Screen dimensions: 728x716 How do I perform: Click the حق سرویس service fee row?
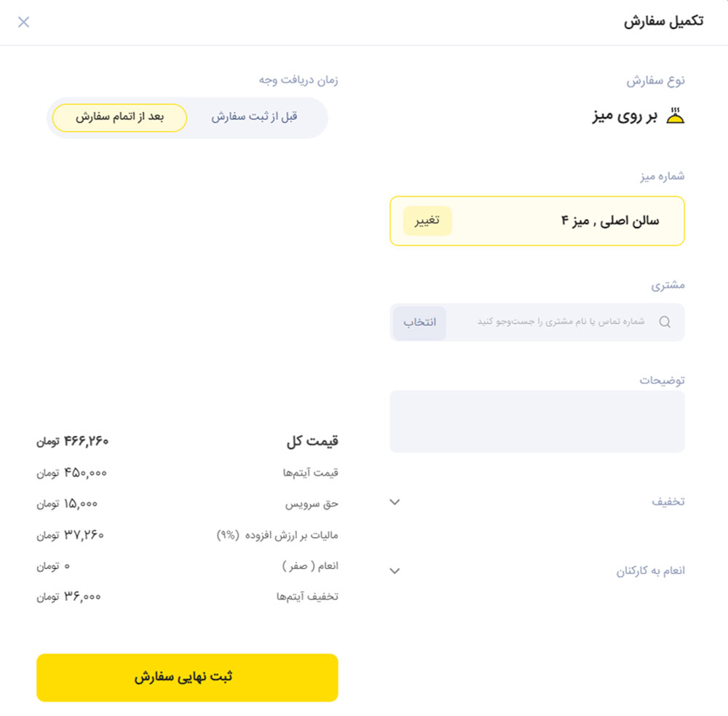click(187, 504)
